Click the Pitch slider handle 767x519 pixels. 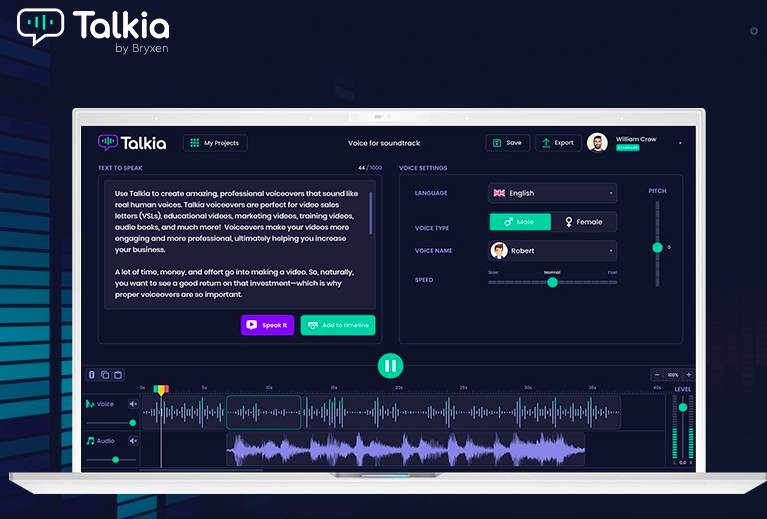tap(657, 248)
